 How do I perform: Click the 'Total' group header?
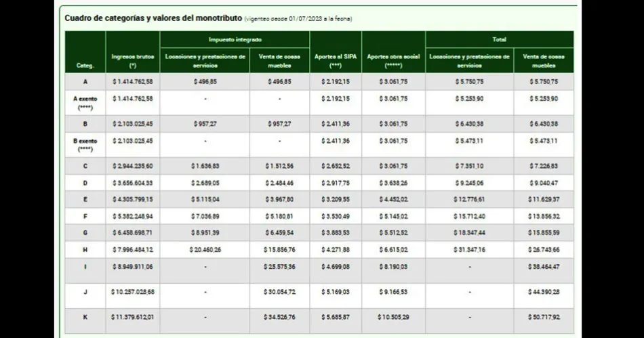click(499, 40)
